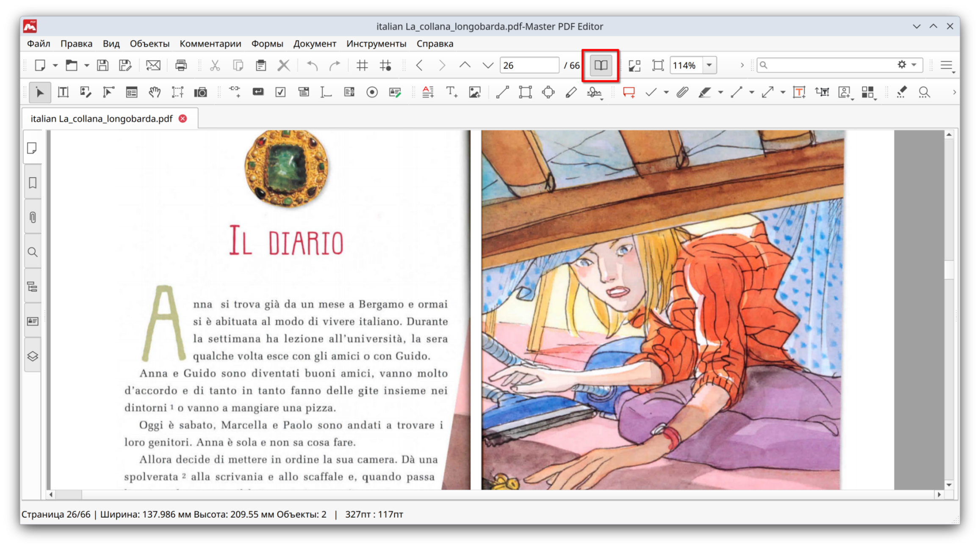The image size is (980, 548).
Task: Insert a signature form field
Action: (395, 92)
